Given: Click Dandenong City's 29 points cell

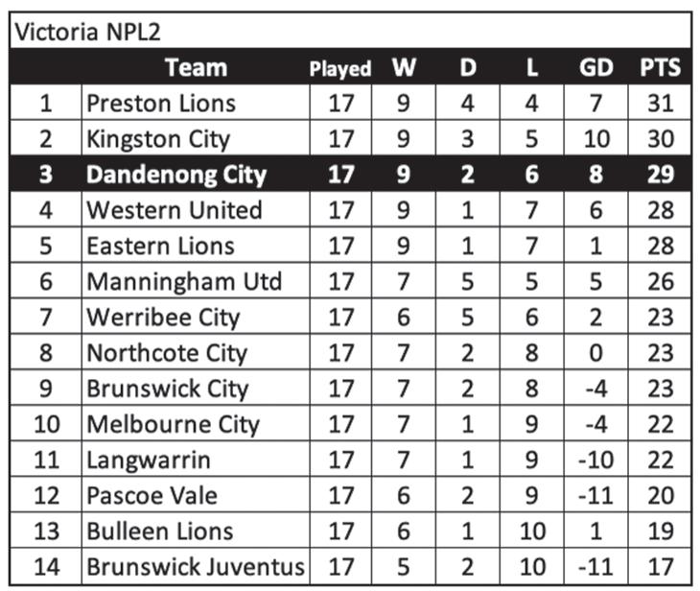Looking at the screenshot, I should 661,174.
